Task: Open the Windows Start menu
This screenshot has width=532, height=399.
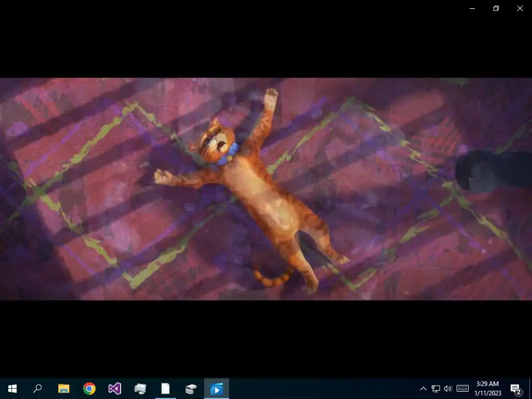Action: [12, 389]
